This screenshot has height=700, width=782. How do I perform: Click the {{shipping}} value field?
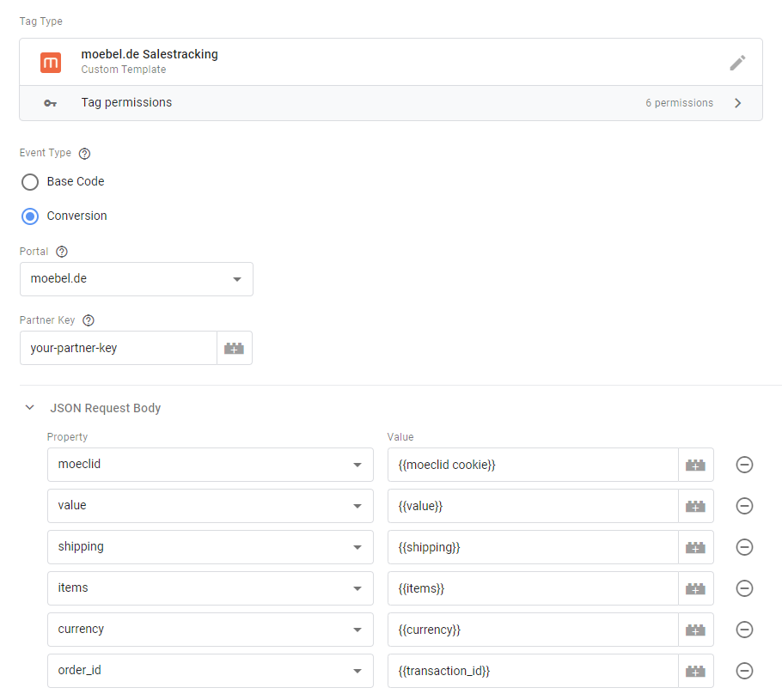coord(533,547)
